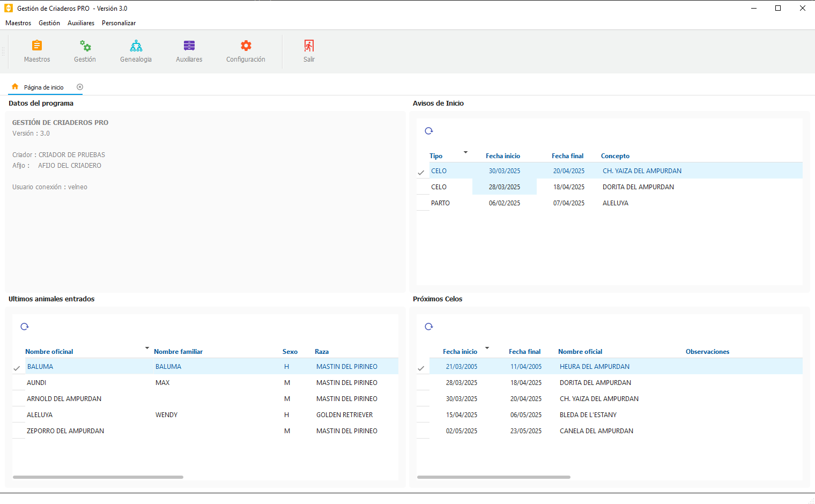Open the Personalizar menu
The height and width of the screenshot is (504, 815).
coord(118,23)
